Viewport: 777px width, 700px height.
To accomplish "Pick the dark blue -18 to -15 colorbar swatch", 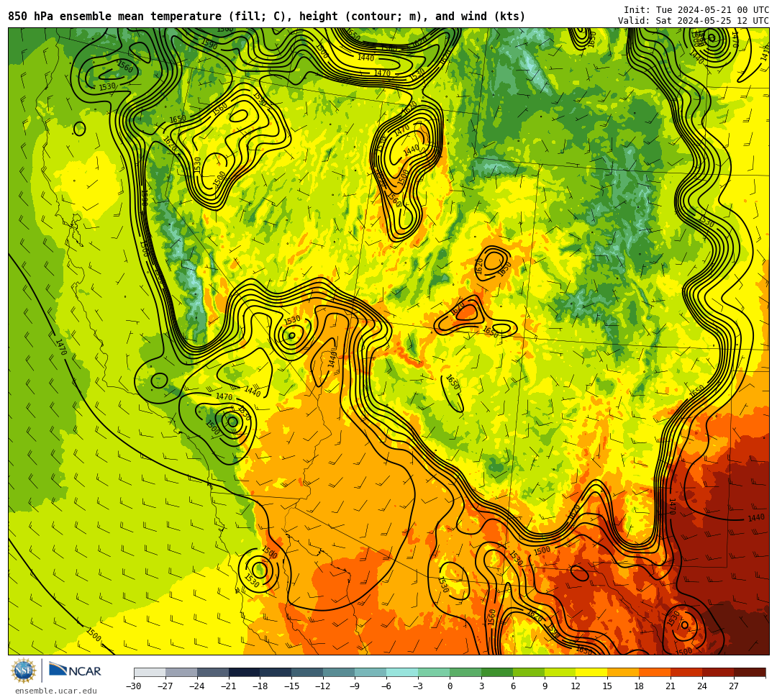I will pyautogui.click(x=276, y=672).
